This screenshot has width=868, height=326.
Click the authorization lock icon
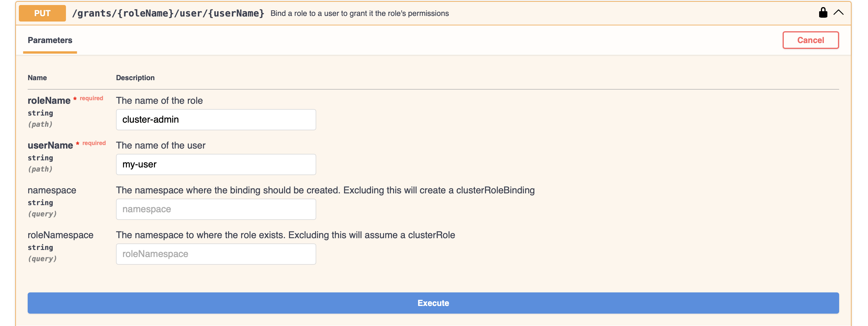[823, 13]
